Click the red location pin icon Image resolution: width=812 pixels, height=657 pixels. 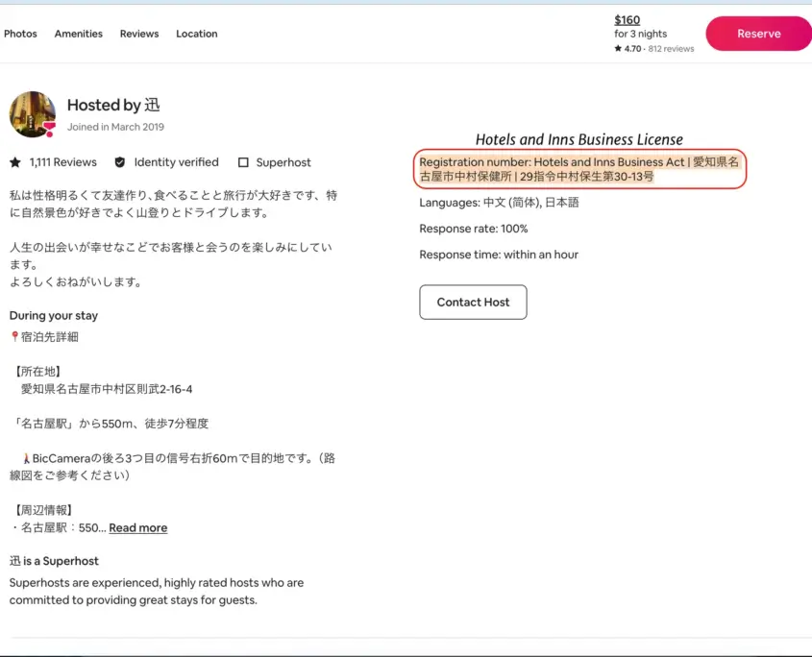point(14,336)
